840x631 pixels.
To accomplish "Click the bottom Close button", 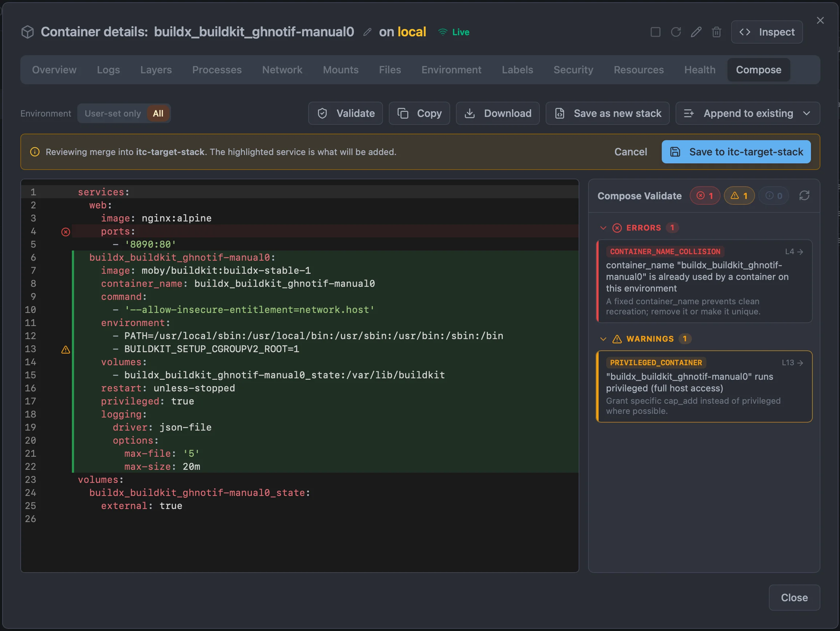I will coord(794,598).
